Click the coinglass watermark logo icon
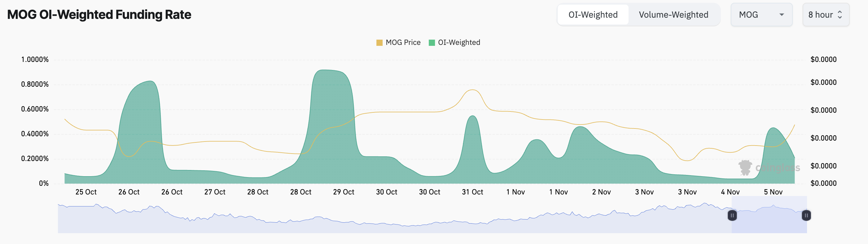 pyautogui.click(x=745, y=168)
